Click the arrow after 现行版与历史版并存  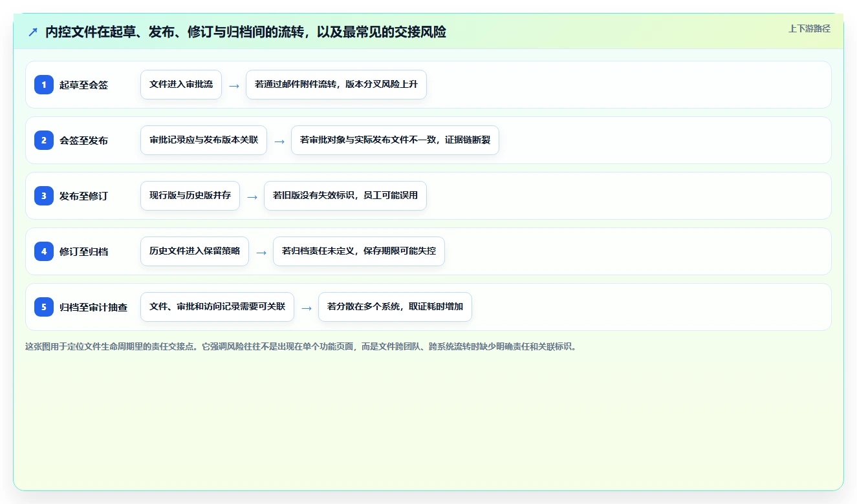point(252,196)
